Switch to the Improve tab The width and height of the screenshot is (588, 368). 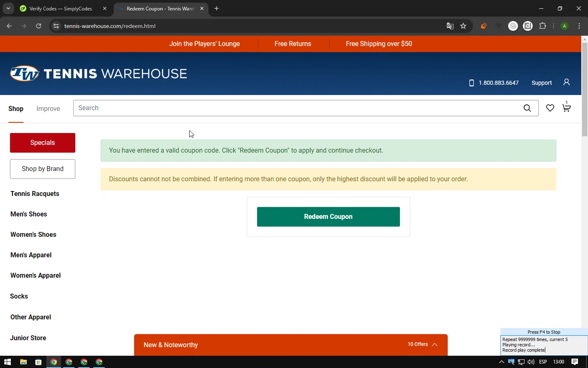[x=48, y=109]
